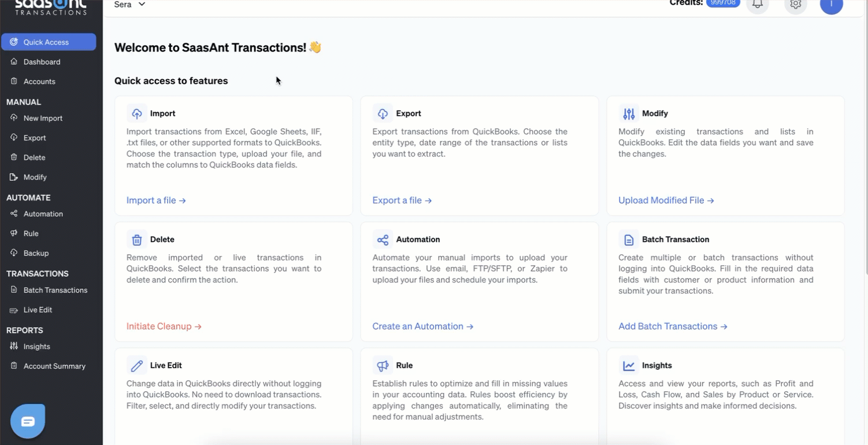Open the chat support bubble

click(28, 421)
